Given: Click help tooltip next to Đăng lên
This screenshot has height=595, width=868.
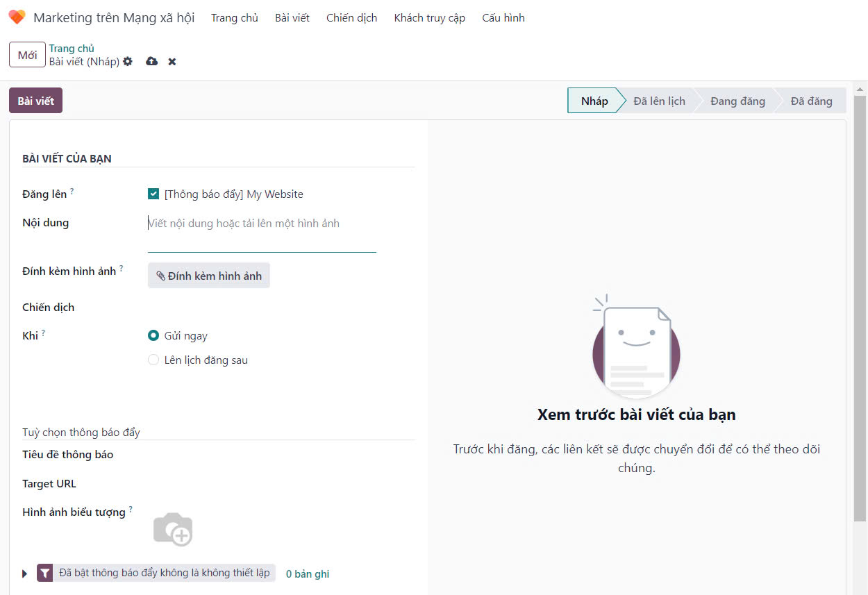Looking at the screenshot, I should point(72,191).
